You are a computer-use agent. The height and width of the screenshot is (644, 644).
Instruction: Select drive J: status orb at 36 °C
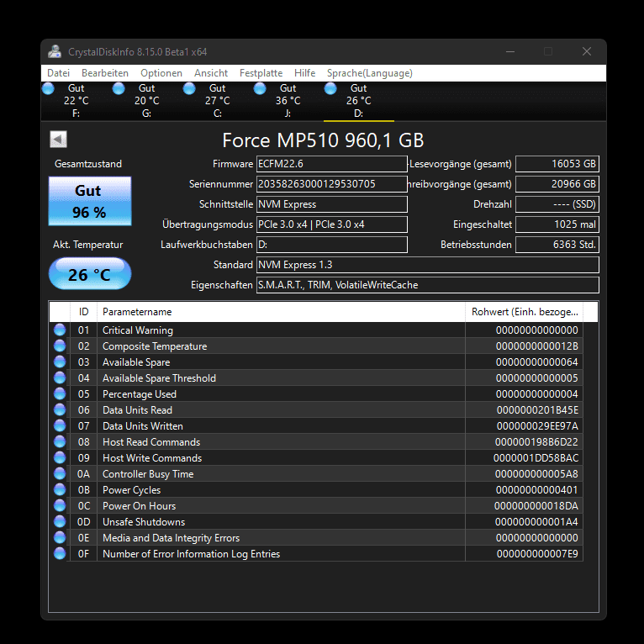[x=260, y=88]
